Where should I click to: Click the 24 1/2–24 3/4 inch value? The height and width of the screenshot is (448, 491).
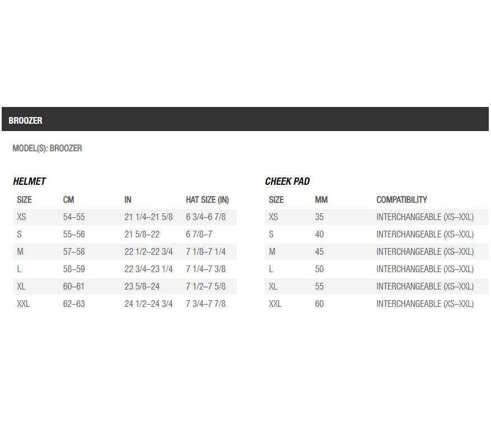click(148, 304)
